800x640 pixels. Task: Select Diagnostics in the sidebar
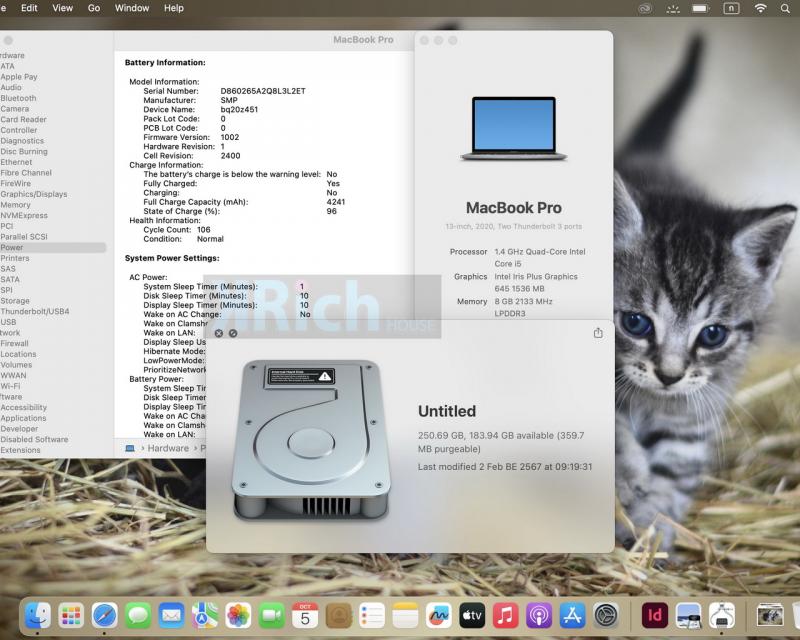click(22, 141)
